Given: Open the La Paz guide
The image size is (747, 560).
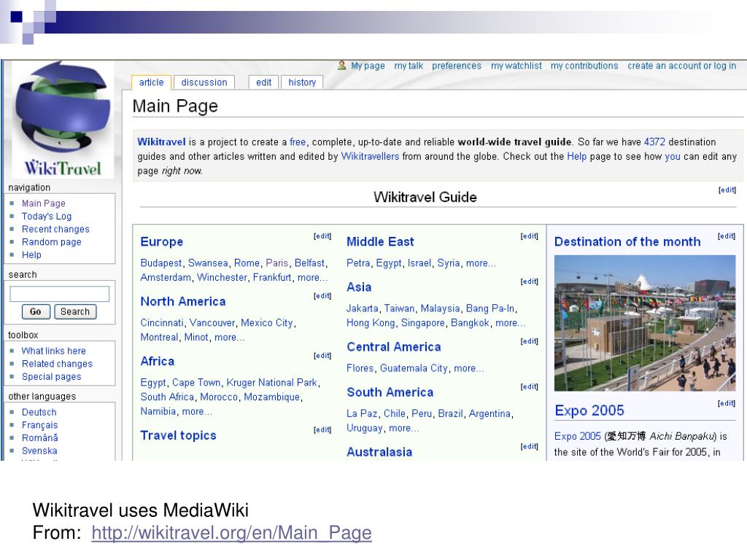Looking at the screenshot, I should [x=362, y=413].
